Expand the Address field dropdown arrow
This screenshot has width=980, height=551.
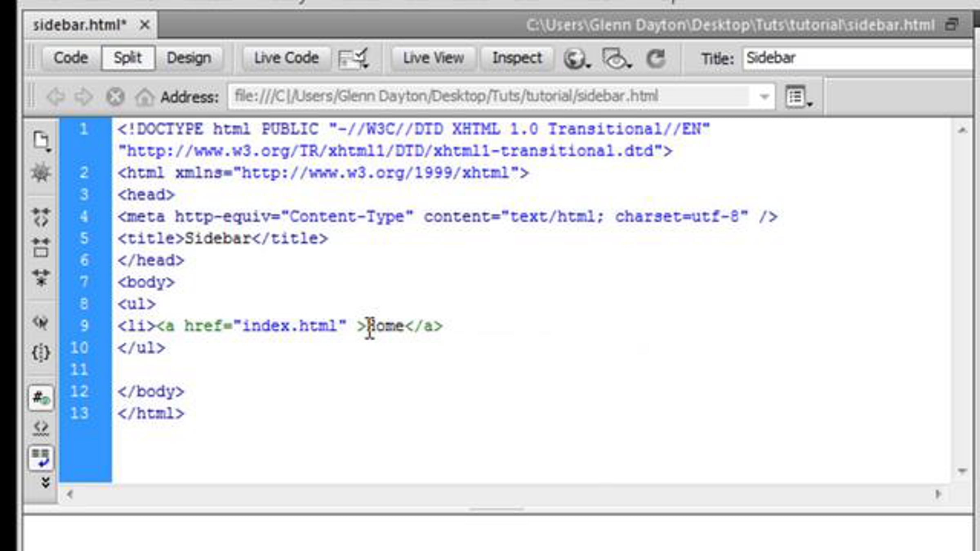click(764, 97)
